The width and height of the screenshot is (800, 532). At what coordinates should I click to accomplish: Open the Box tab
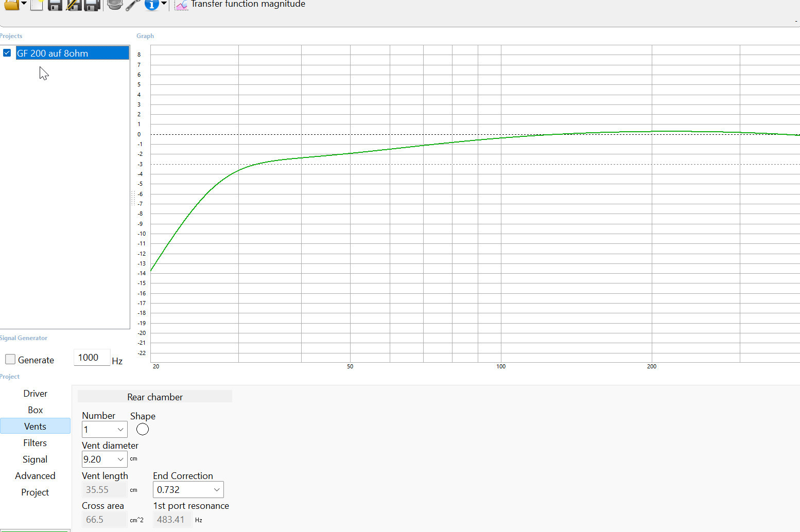click(x=35, y=410)
